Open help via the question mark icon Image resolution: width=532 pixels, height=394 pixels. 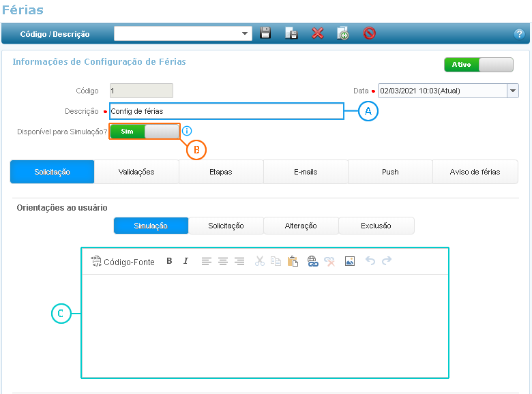518,34
